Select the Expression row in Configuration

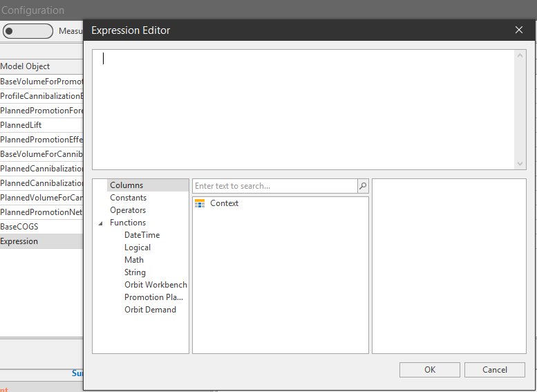[41, 241]
